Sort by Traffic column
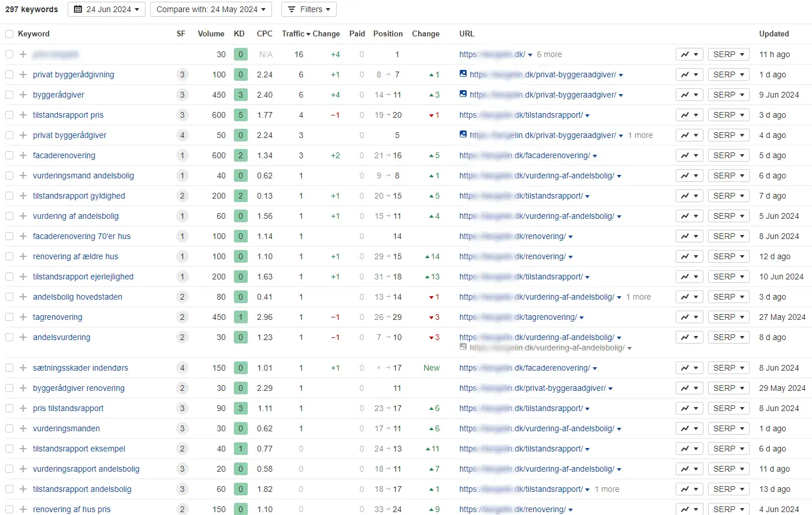The image size is (812, 515). tap(296, 33)
